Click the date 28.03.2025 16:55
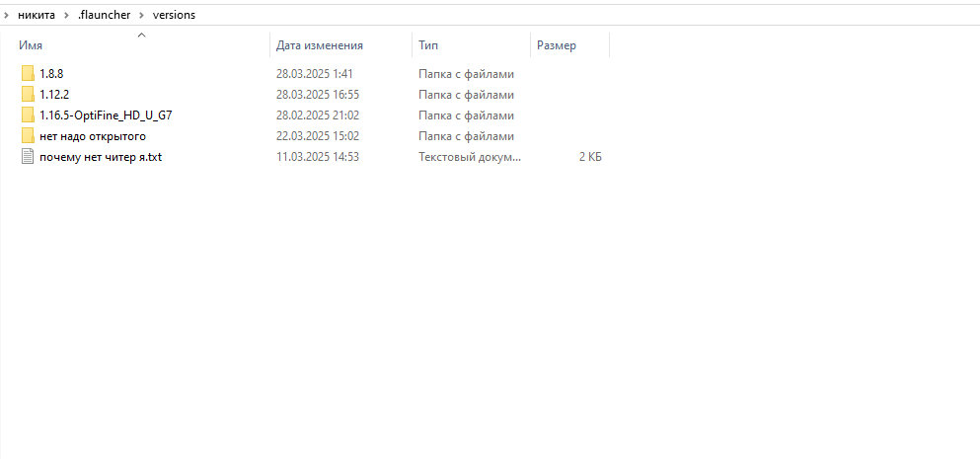Screen dimensions: 980x459 (318, 95)
